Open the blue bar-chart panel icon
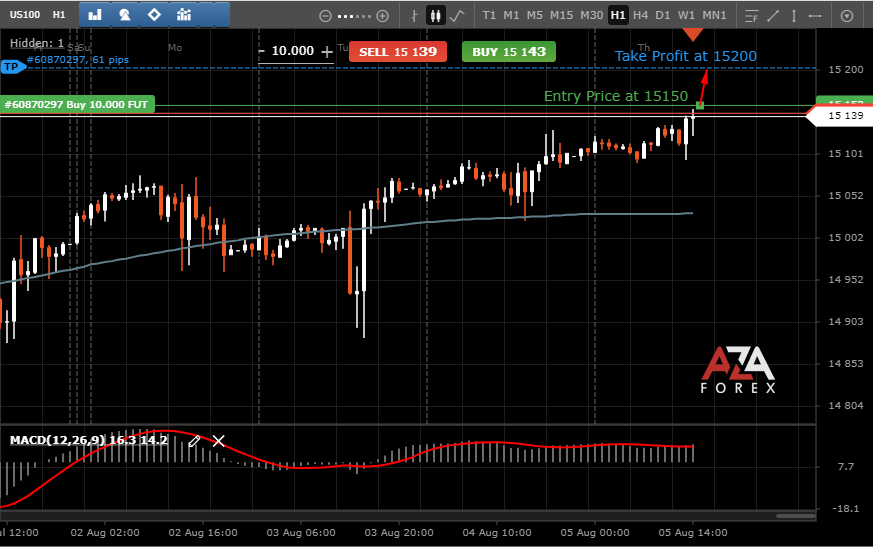This screenshot has width=873, height=547. point(95,15)
